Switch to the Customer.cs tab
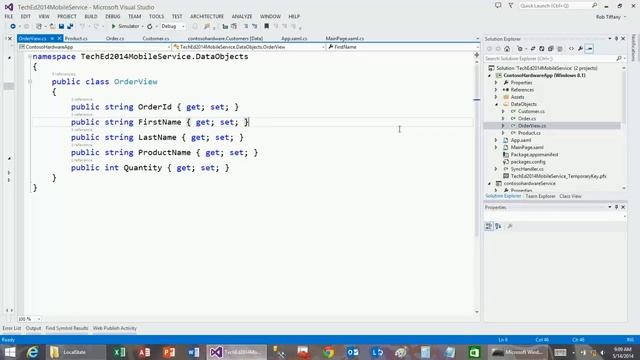 156,38
